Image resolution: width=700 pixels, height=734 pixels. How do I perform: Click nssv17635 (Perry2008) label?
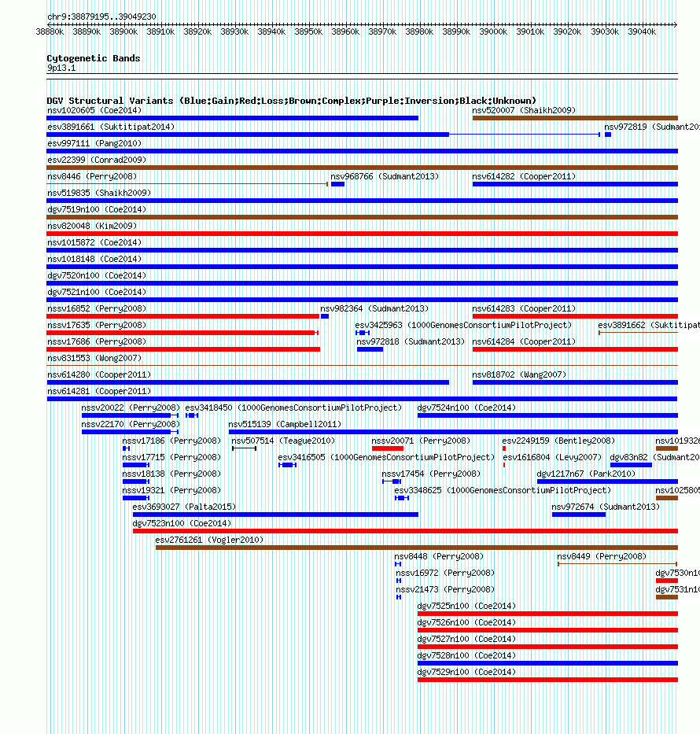coord(97,326)
